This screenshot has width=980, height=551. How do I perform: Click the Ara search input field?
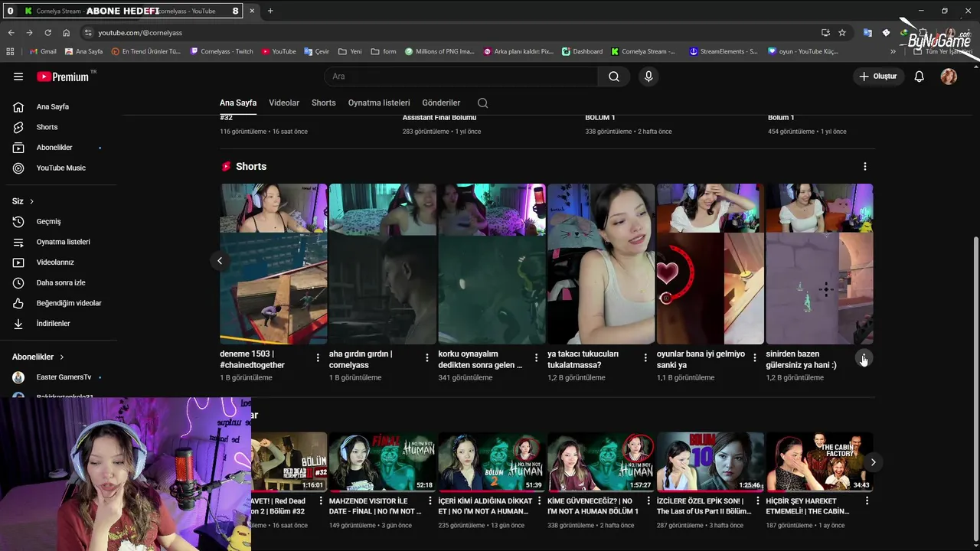coord(462,77)
